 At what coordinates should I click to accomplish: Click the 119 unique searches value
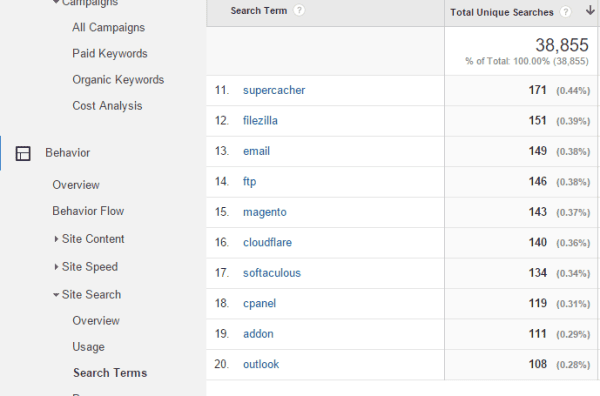(x=537, y=303)
